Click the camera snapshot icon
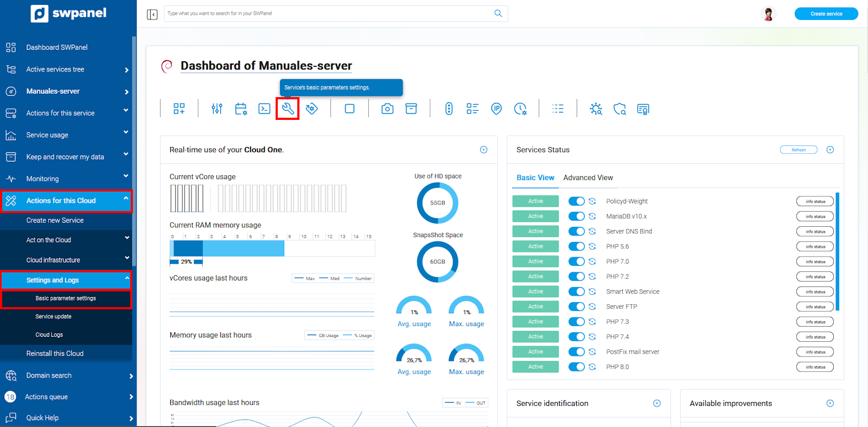The image size is (868, 427). [387, 109]
